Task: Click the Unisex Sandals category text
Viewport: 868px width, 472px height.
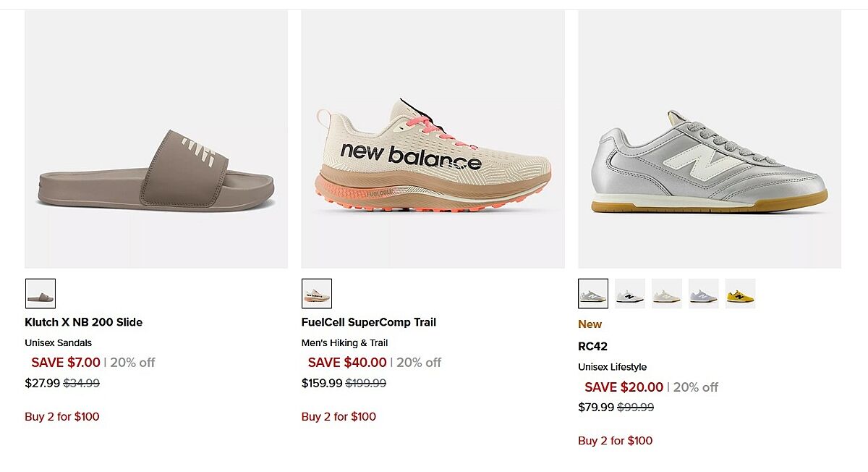Action: pos(59,342)
